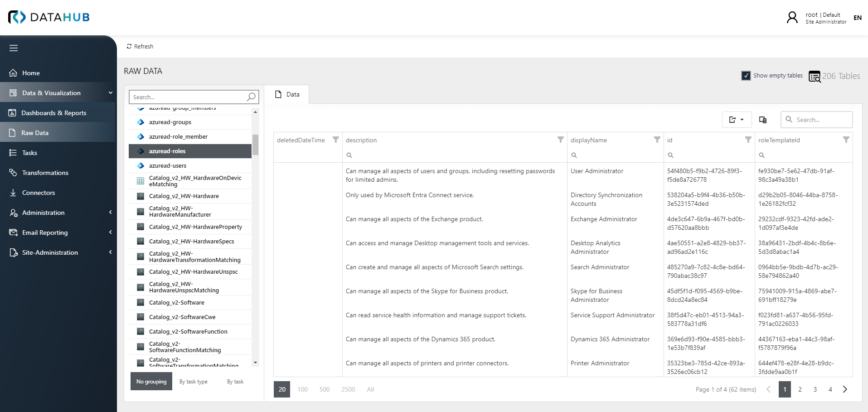The height and width of the screenshot is (412, 868).
Task: Switch grouping to By task type
Action: click(193, 382)
